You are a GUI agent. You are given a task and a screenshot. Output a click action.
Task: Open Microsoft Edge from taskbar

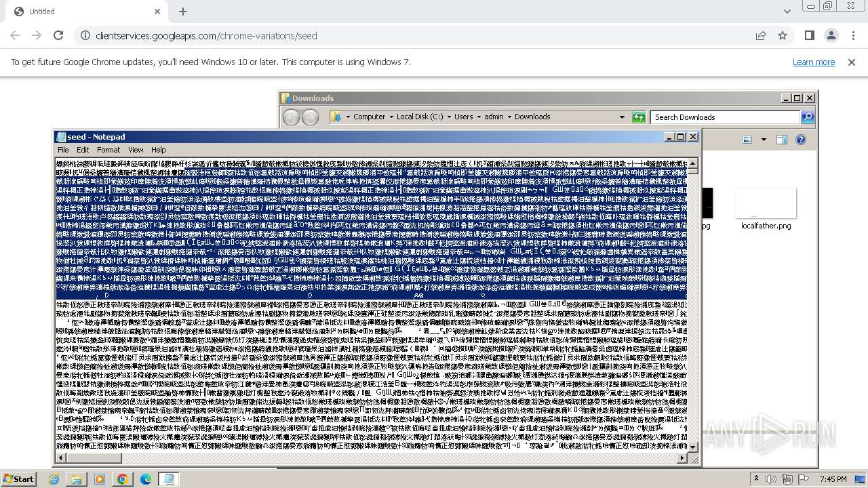[x=146, y=479]
